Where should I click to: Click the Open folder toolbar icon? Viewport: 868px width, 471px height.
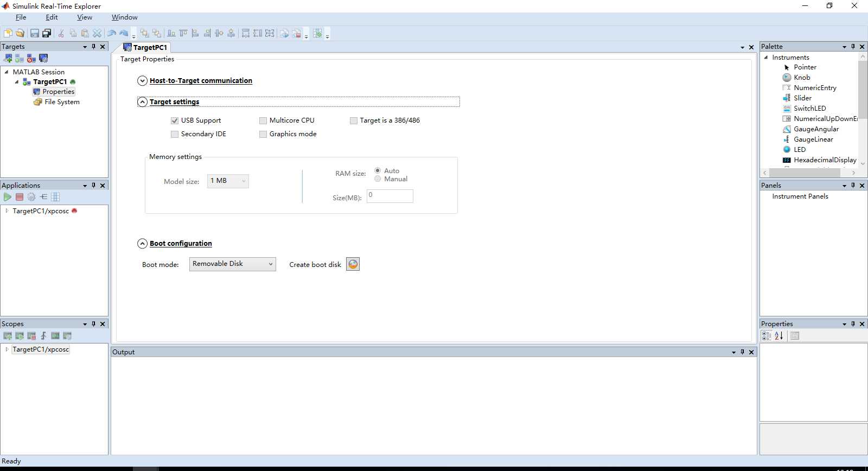click(x=20, y=34)
